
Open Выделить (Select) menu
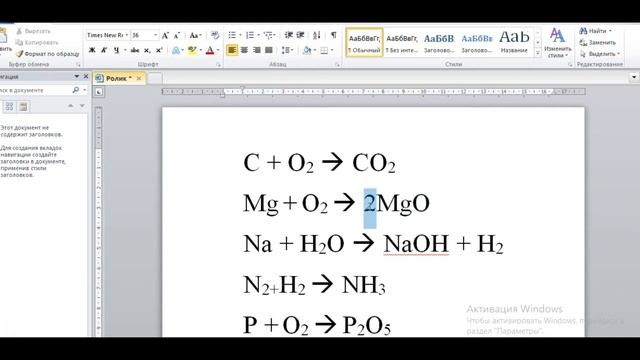600,54
